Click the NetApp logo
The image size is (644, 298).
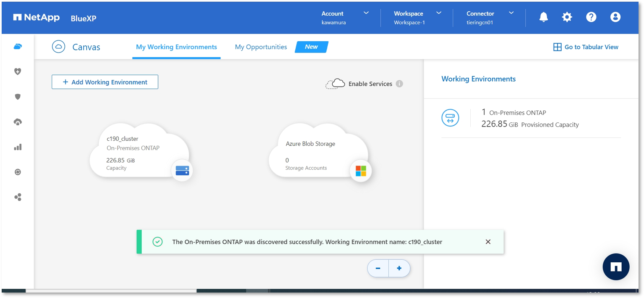pyautogui.click(x=36, y=18)
